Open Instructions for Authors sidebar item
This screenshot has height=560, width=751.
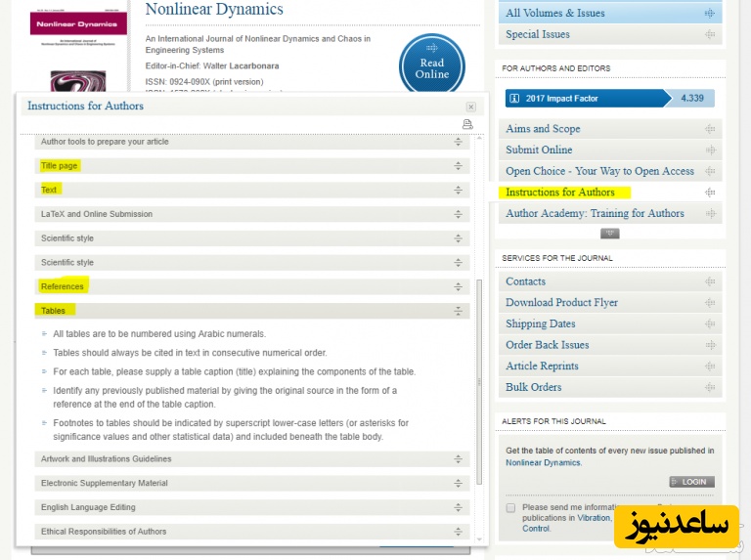560,193
